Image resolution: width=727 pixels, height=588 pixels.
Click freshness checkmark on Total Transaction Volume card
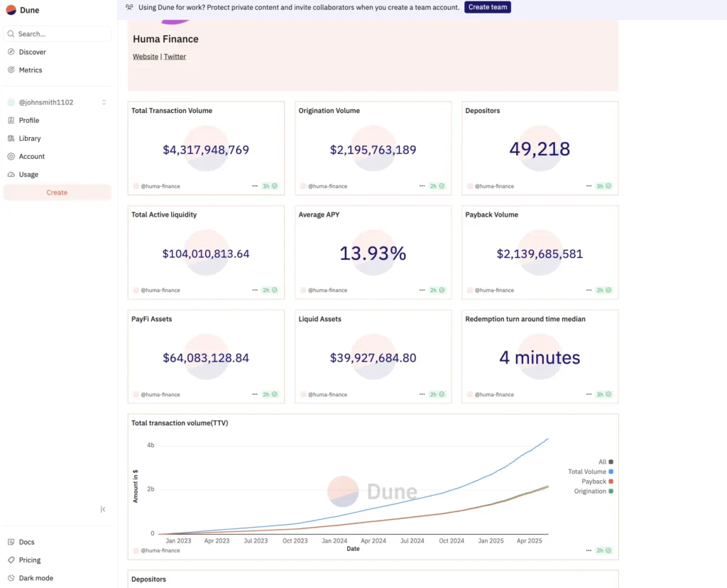275,186
